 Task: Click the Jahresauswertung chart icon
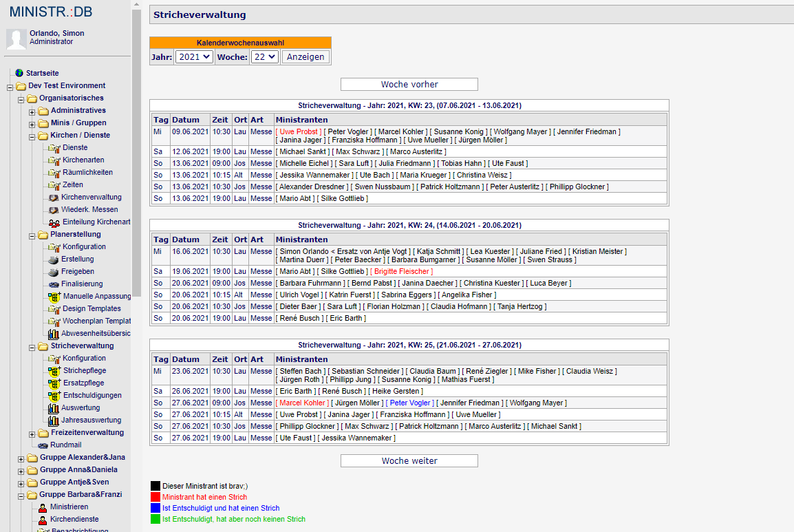[53, 421]
